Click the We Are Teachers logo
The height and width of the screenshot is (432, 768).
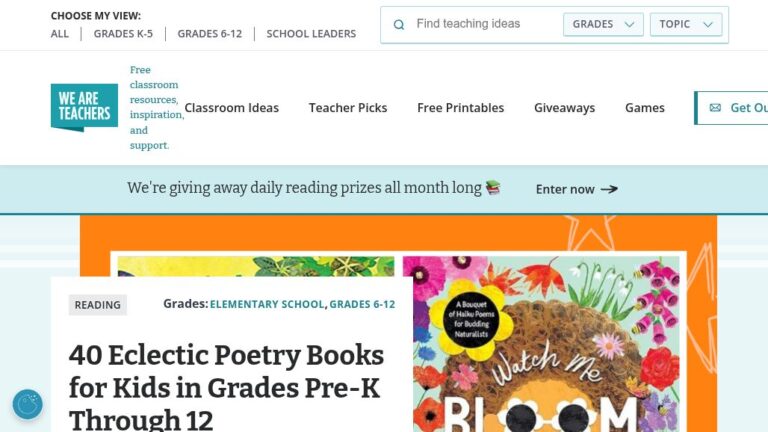84,107
